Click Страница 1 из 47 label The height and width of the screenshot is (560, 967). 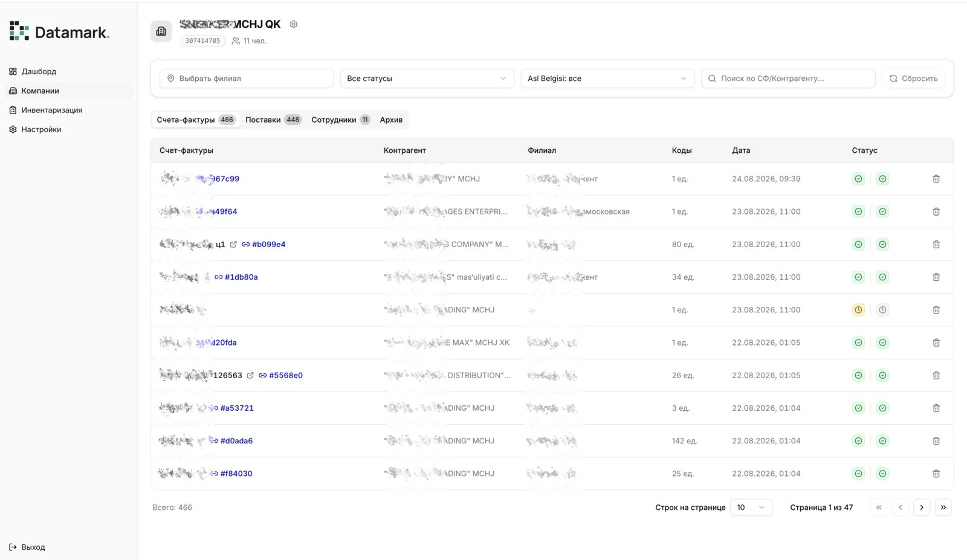pos(821,507)
